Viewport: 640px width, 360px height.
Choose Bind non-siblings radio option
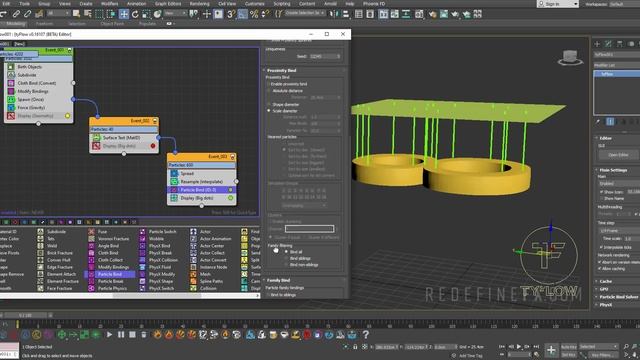pos(286,265)
